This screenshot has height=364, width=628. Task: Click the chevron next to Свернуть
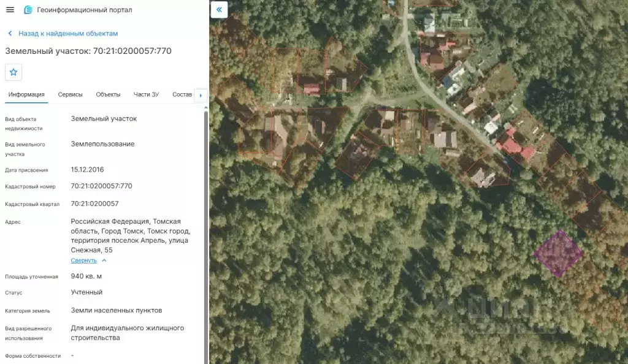pos(104,260)
